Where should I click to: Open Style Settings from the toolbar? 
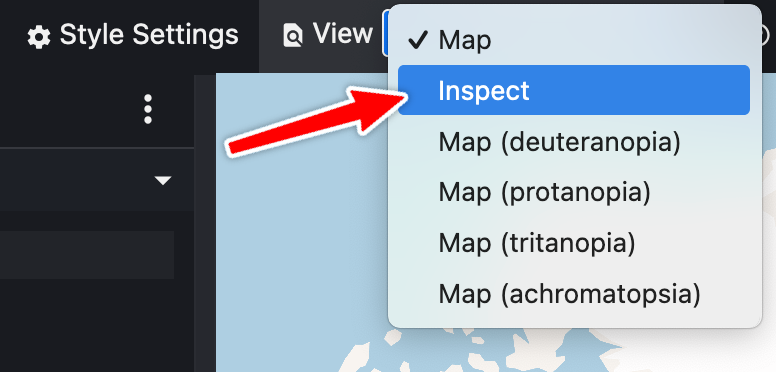(133, 36)
